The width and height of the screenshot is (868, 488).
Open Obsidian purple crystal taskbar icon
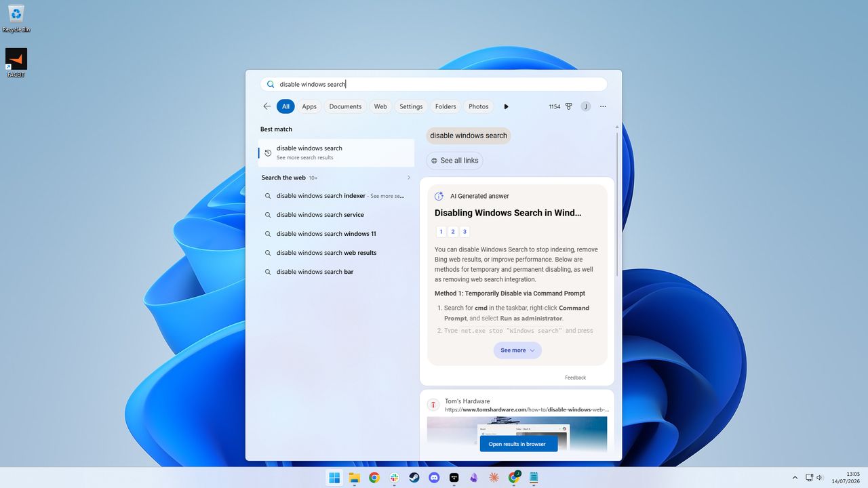[x=474, y=478]
